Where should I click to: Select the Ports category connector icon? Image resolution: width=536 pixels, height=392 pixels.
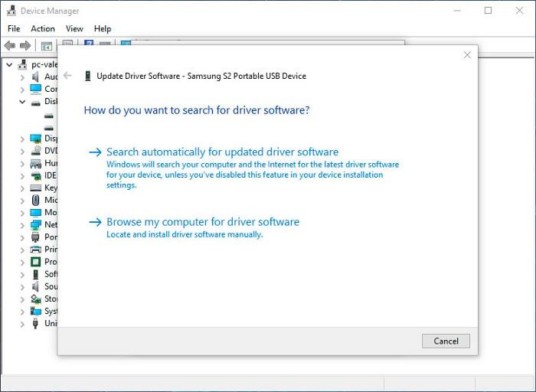[35, 237]
